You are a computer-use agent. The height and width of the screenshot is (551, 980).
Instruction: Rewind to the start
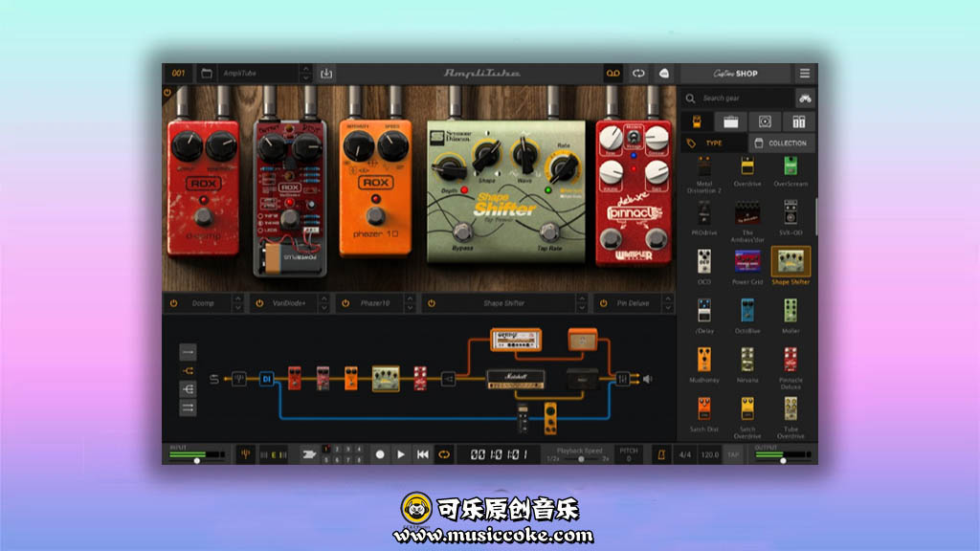tap(422, 454)
